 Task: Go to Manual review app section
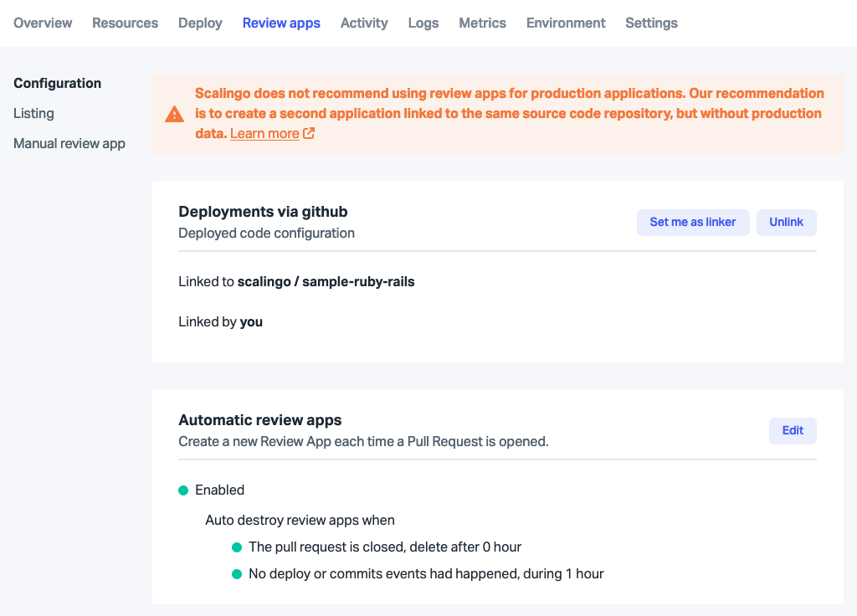pos(69,143)
